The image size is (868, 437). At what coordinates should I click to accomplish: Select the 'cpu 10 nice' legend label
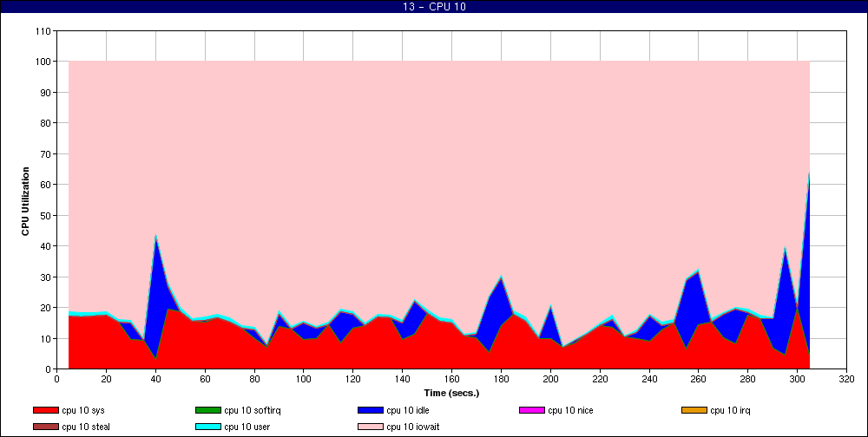tap(570, 411)
